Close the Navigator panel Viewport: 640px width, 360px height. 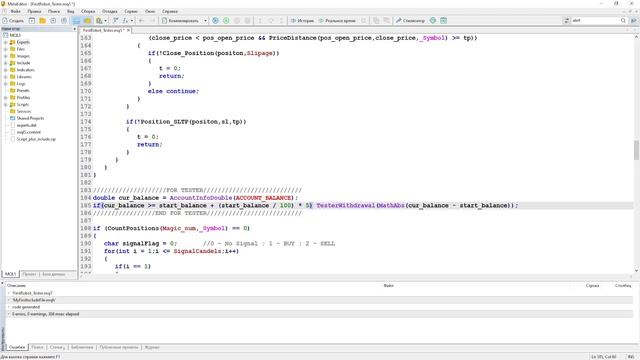[74, 29]
